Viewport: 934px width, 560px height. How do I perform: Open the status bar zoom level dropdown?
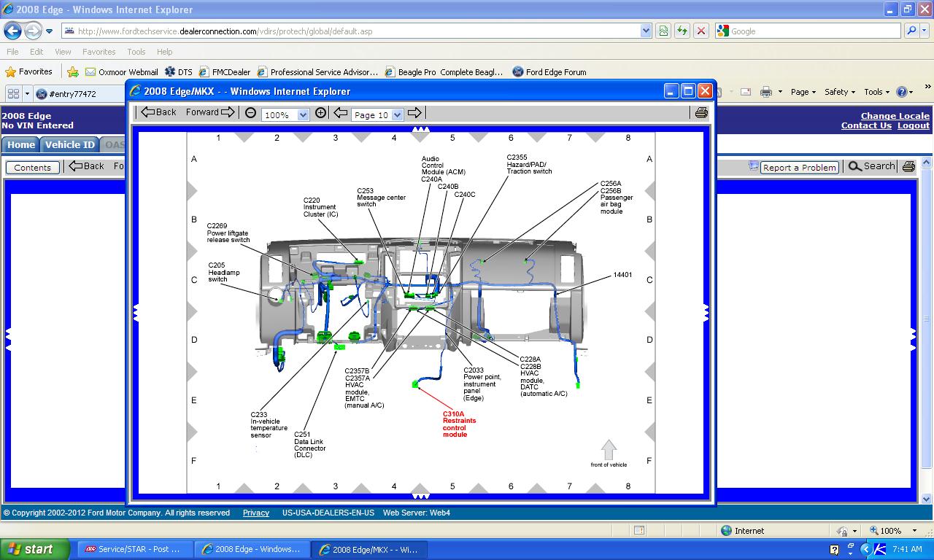pyautogui.click(x=914, y=531)
